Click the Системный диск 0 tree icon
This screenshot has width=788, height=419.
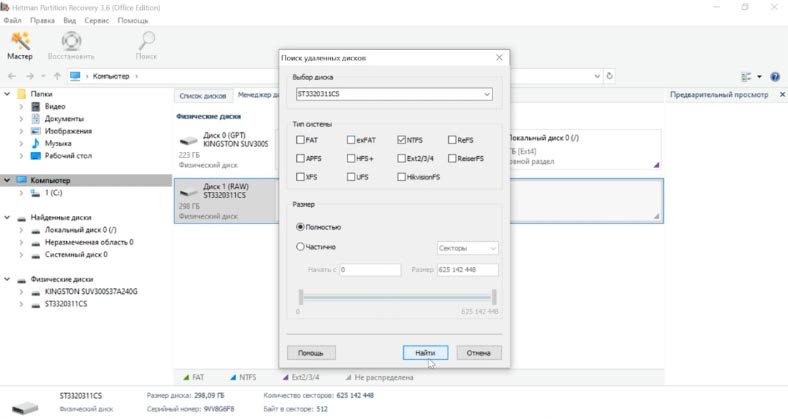[35, 255]
